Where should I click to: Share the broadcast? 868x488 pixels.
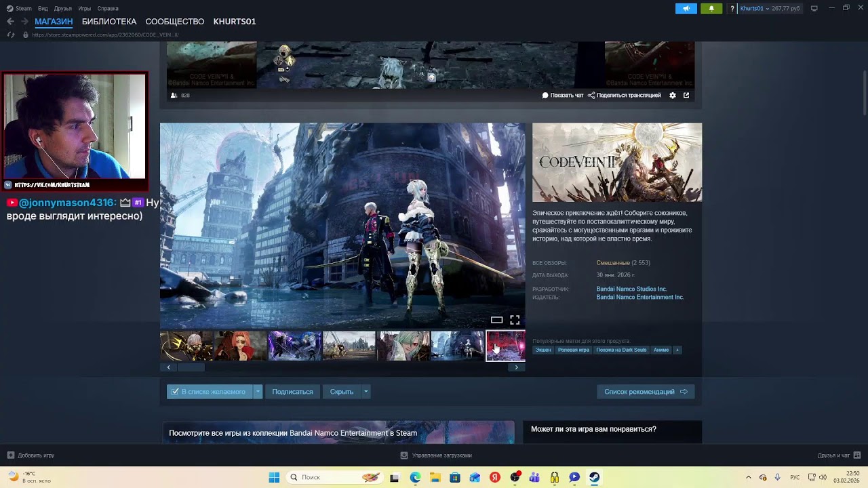click(625, 96)
